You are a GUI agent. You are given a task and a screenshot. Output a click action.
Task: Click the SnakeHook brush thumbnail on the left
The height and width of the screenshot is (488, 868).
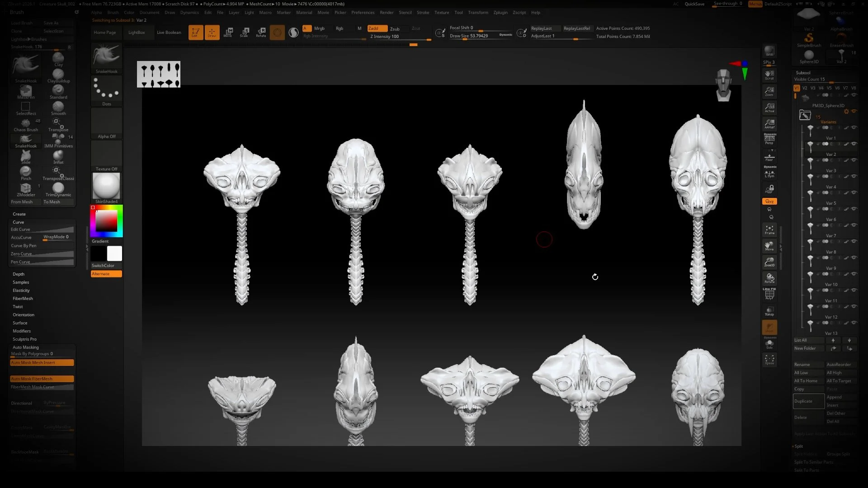25,66
